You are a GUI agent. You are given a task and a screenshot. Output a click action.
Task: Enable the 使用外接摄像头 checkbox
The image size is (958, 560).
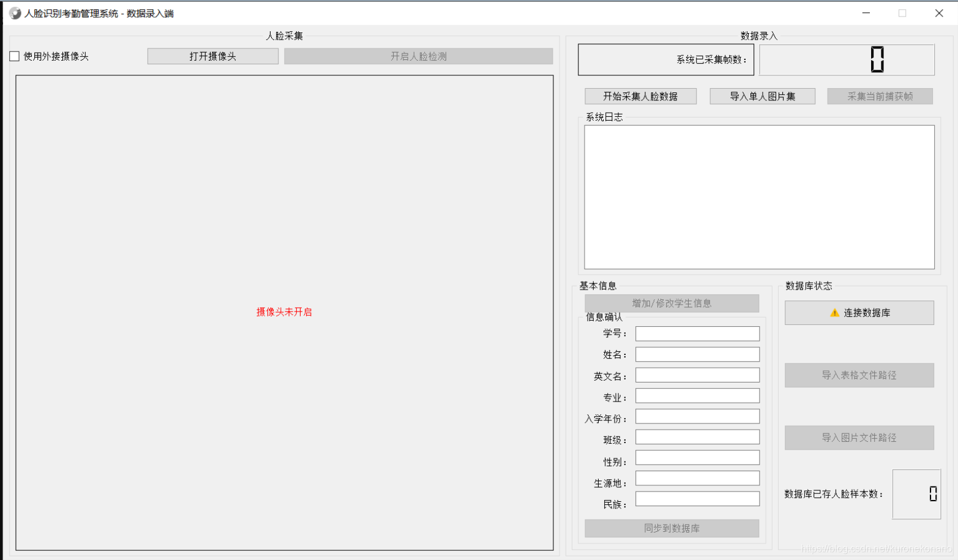[15, 56]
